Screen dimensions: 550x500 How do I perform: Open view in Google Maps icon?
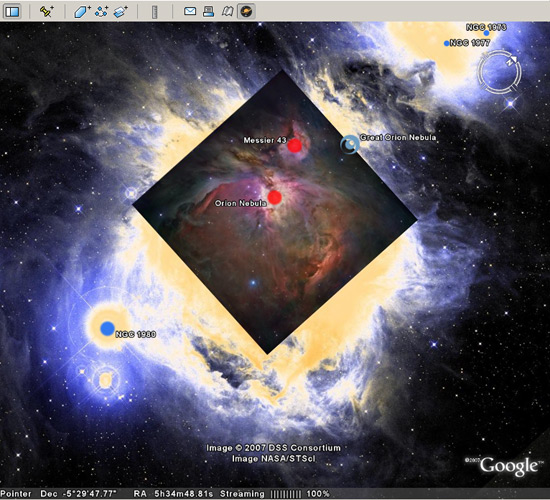coord(227,11)
